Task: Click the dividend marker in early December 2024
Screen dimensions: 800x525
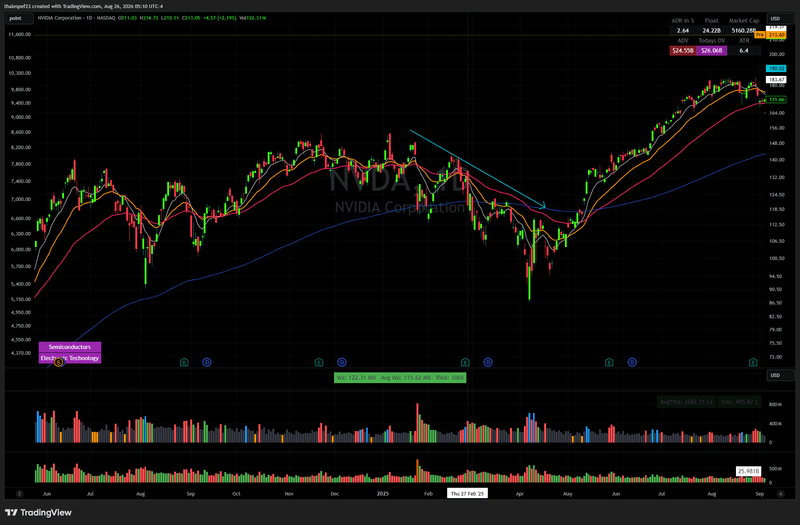Action: [x=342, y=362]
